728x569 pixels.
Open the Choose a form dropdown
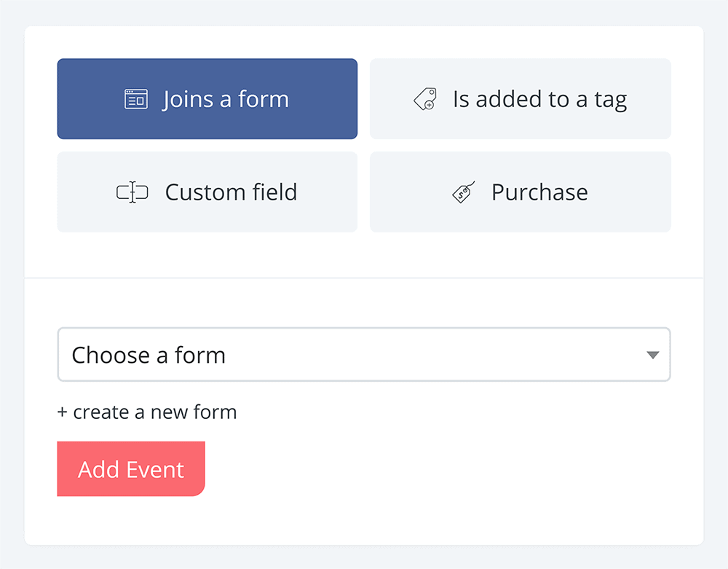tap(364, 355)
